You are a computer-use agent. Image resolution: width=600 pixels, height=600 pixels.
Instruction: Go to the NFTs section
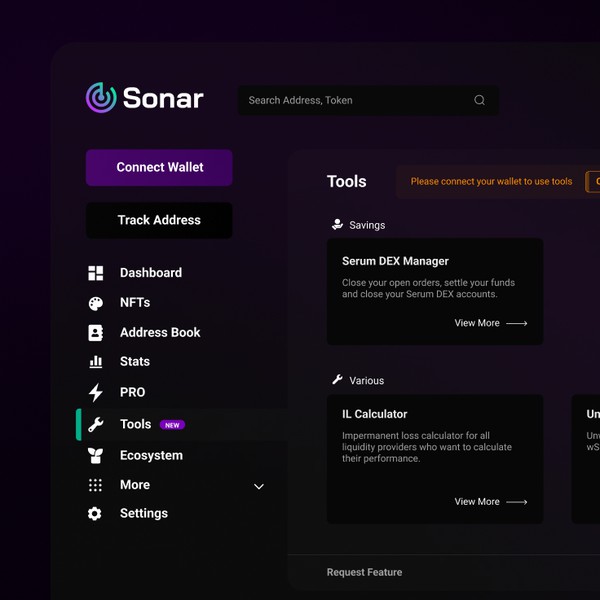[135, 303]
